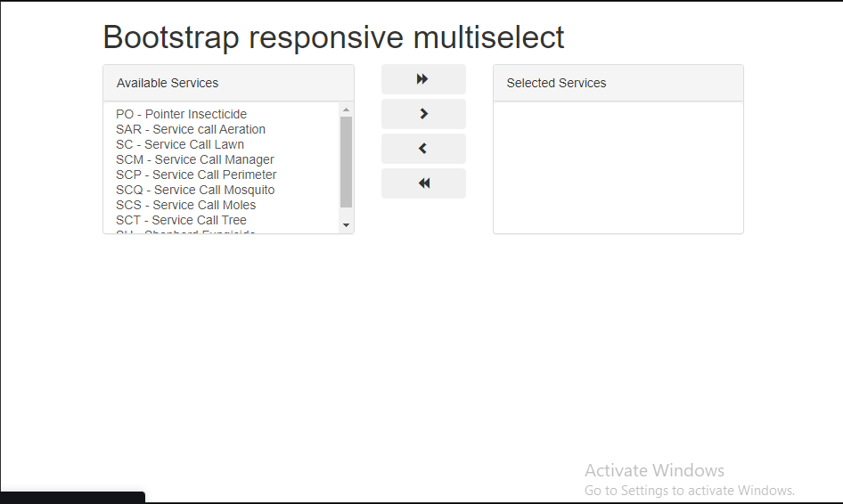Click the Bootstrap responsive multiselect heading

pyautogui.click(x=333, y=37)
